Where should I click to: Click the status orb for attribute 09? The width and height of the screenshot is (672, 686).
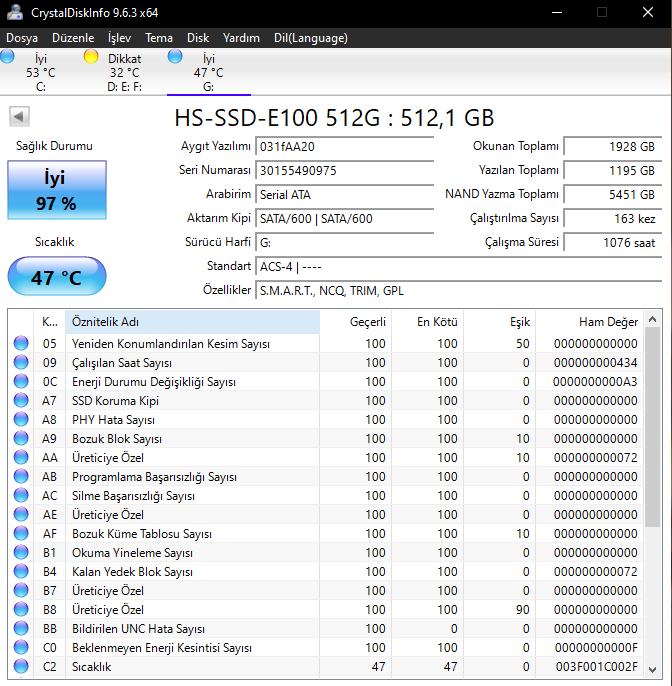[21, 362]
